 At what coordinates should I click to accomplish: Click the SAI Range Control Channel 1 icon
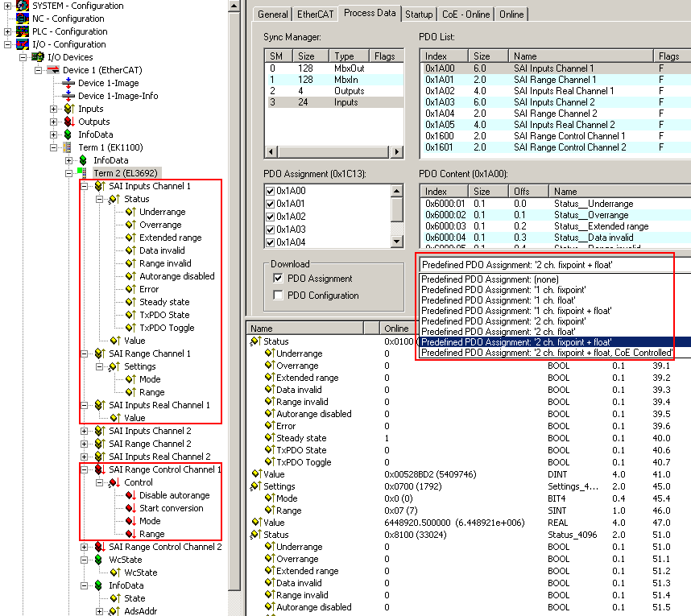(100, 469)
